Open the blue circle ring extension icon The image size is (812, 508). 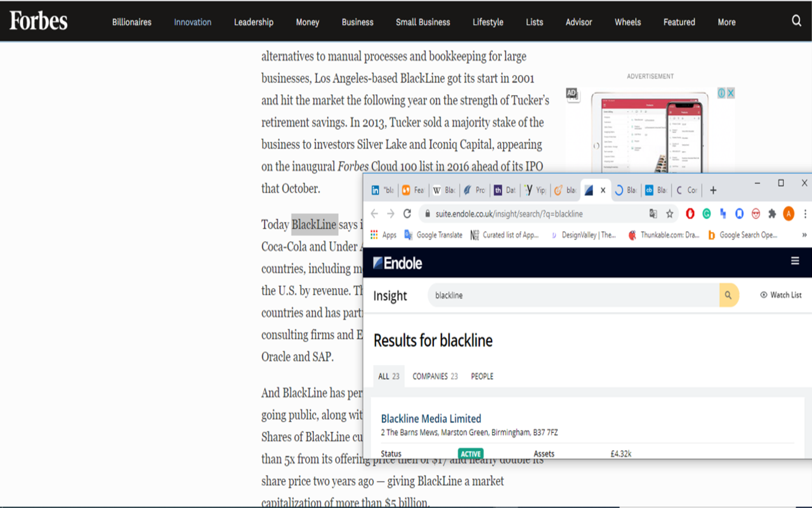(739, 214)
